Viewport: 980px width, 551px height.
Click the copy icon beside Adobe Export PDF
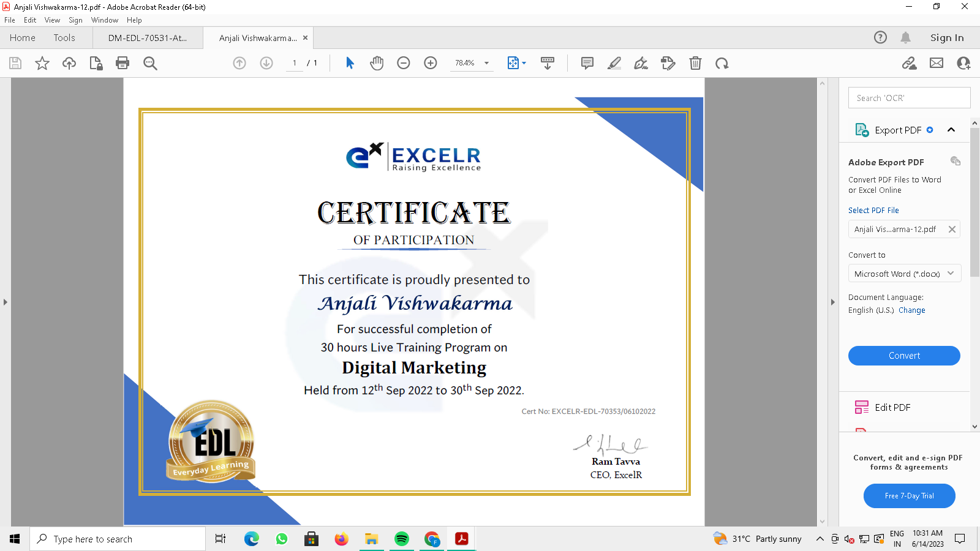(x=955, y=161)
